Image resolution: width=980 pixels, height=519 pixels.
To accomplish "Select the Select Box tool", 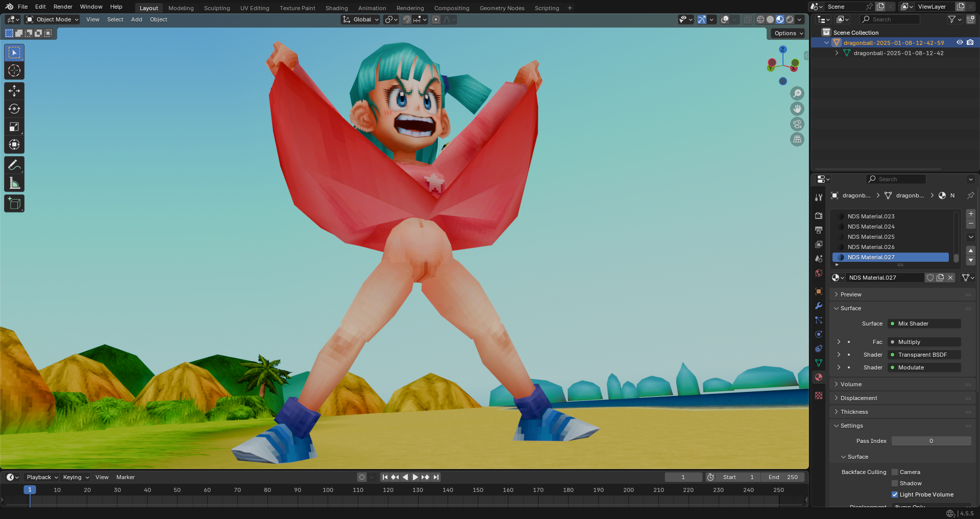I will 14,53.
